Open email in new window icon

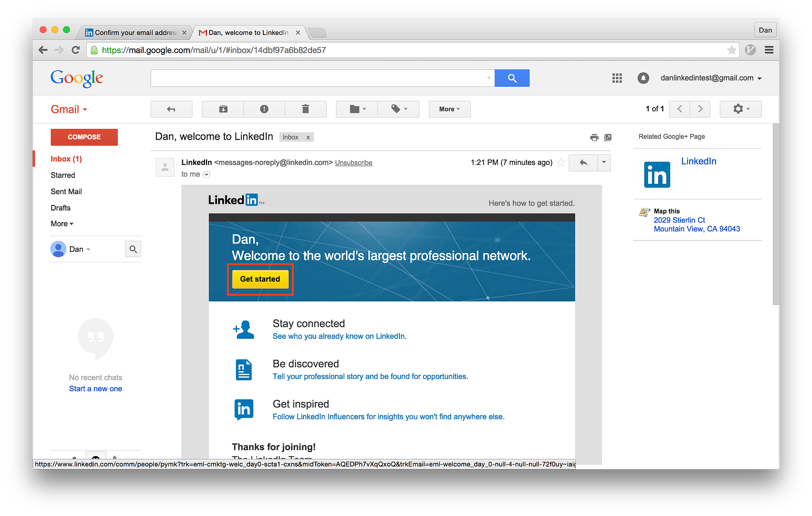[608, 137]
